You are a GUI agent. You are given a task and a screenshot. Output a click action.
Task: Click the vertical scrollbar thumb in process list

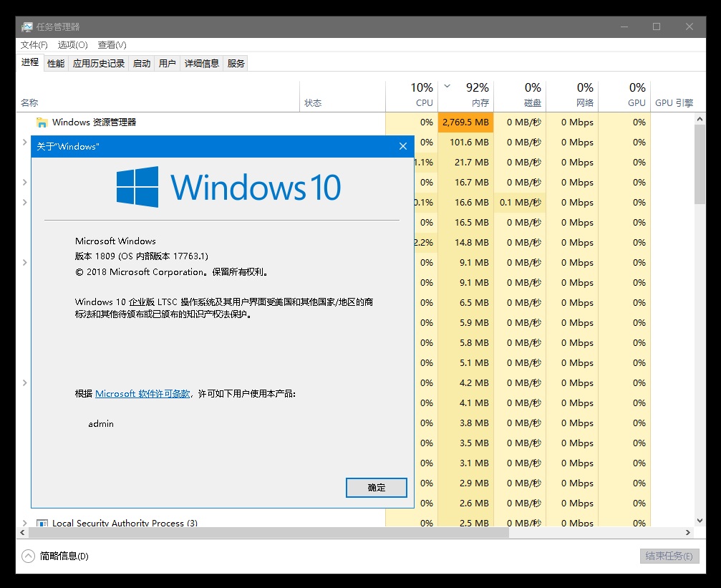[x=700, y=165]
